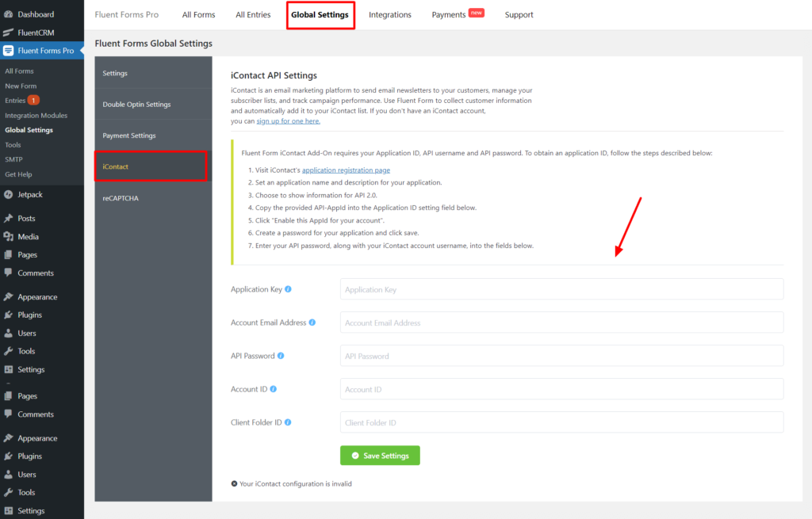
Task: Open Payment Settings section
Action: point(153,135)
